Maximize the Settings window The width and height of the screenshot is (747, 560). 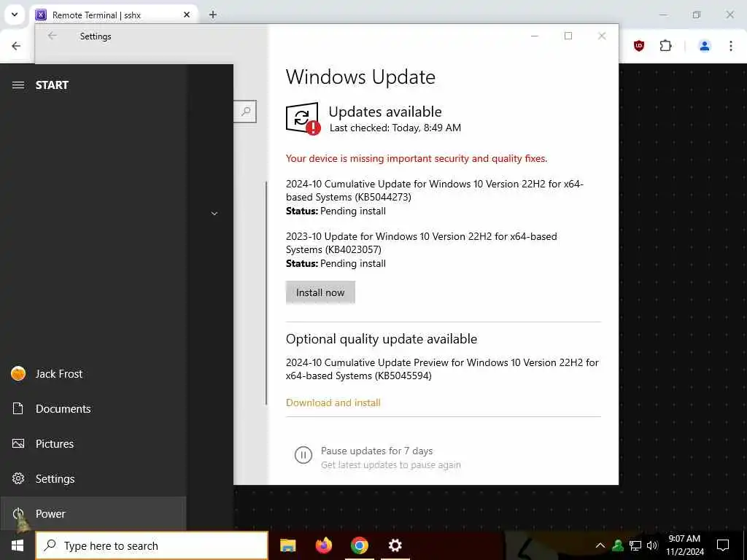568,36
